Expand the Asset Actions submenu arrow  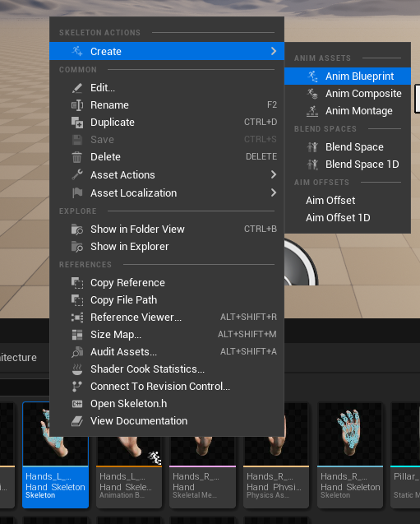click(274, 174)
